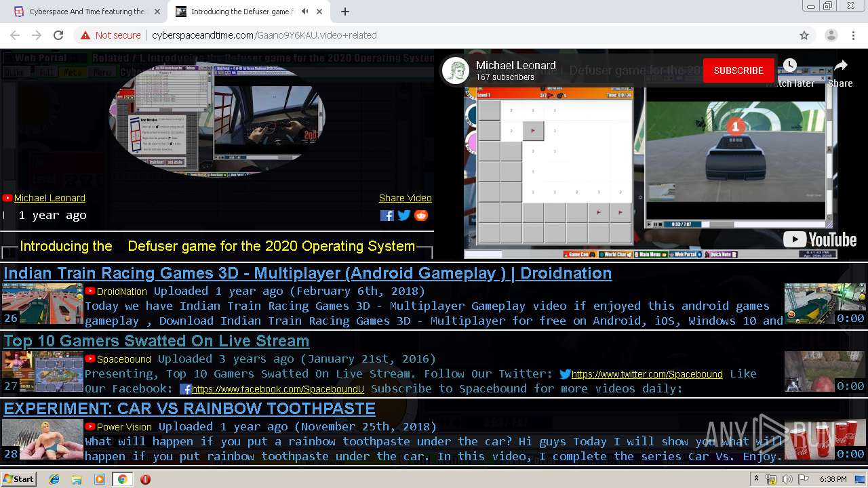Click the CAR VS RAINBOW TOOTHPASTE left thumbnail
868x488 pixels.
[x=43, y=439]
